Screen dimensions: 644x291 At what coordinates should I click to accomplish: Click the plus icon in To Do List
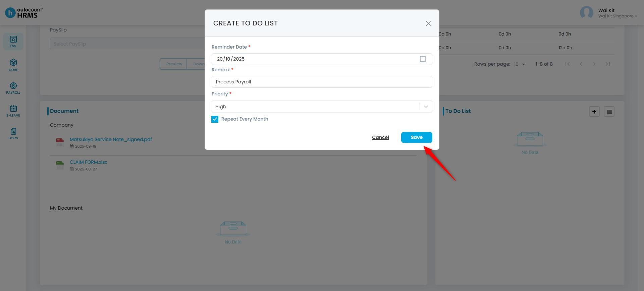tap(594, 112)
